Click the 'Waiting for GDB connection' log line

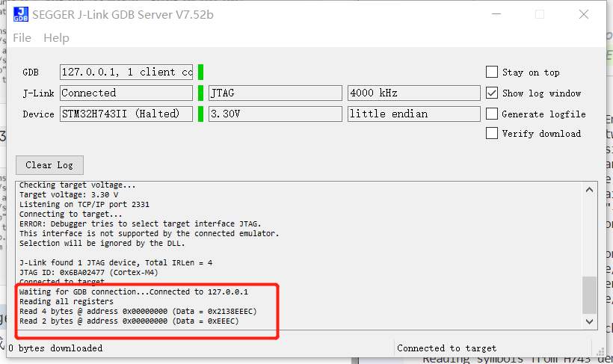pyautogui.click(x=134, y=291)
